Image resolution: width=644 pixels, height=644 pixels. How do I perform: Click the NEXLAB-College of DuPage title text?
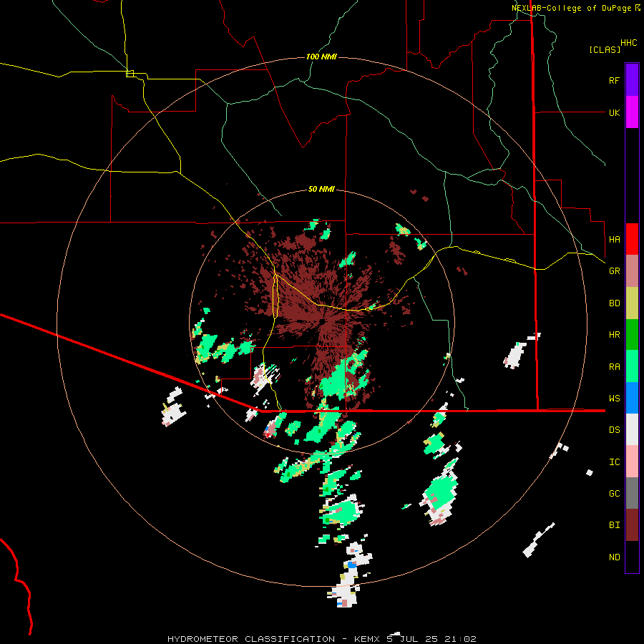(x=572, y=8)
